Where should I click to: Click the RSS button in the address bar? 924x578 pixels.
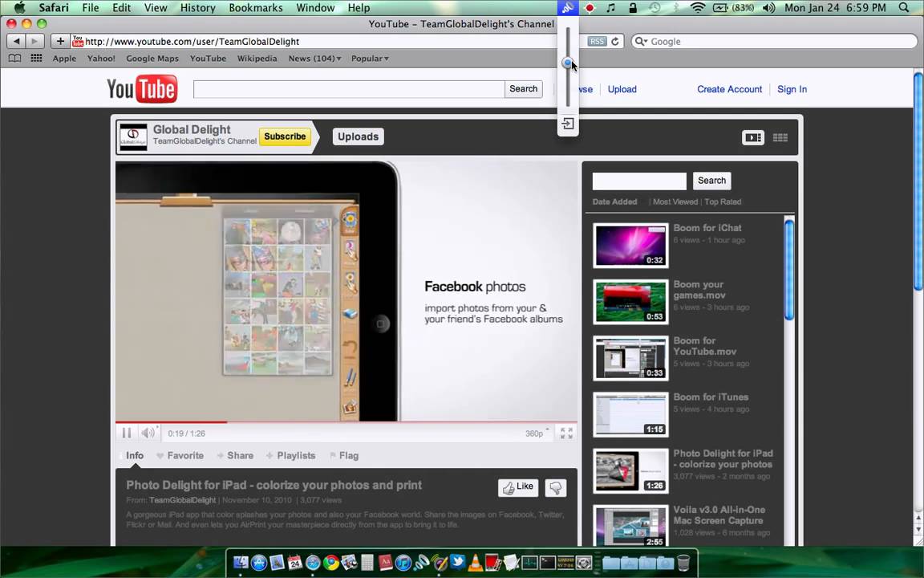click(597, 41)
